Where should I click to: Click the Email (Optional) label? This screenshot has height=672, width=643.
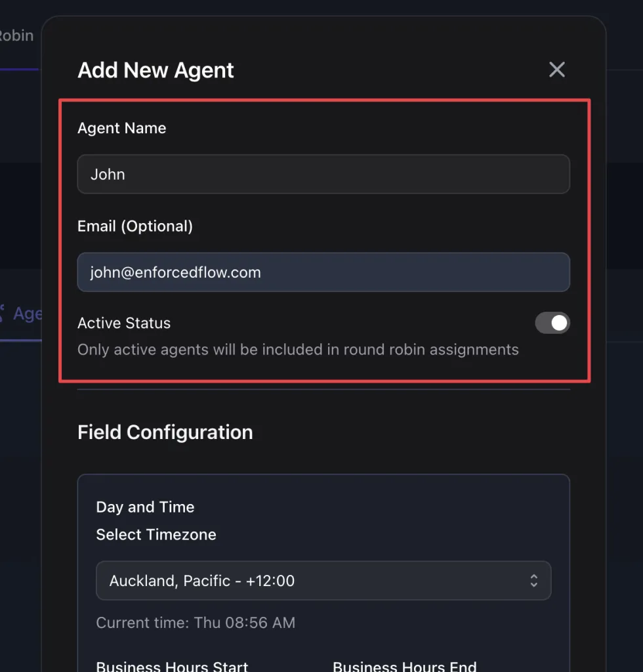pos(135,226)
